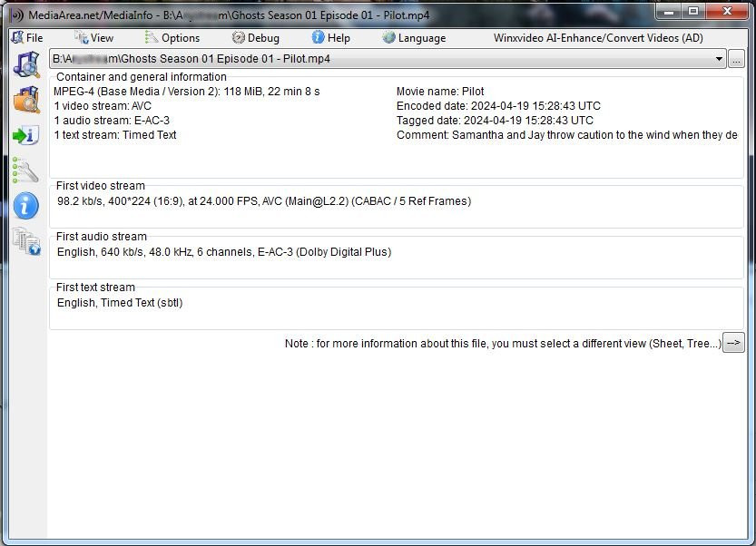The height and width of the screenshot is (546, 756).
Task: Click the documents sidebar icon under the blue info icon
Action: coord(26,241)
